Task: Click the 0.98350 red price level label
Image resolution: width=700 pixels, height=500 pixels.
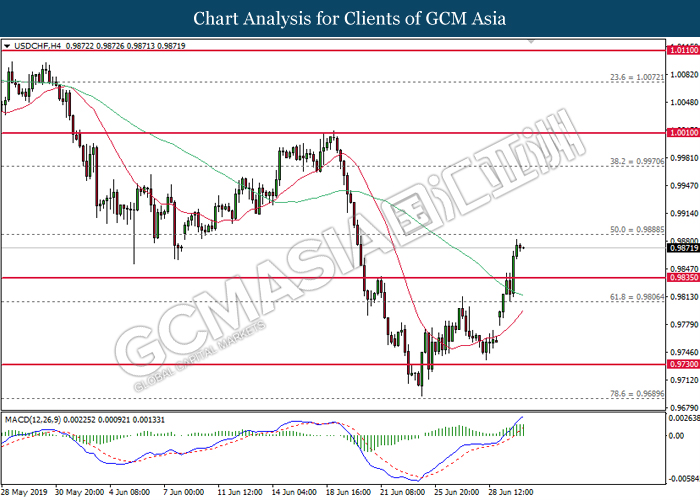Action: pos(683,278)
